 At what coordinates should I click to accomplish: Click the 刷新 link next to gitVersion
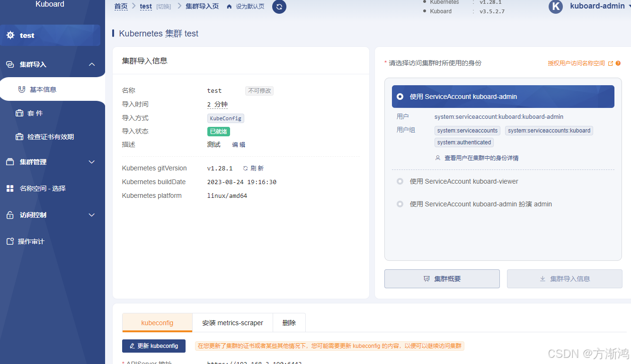257,169
